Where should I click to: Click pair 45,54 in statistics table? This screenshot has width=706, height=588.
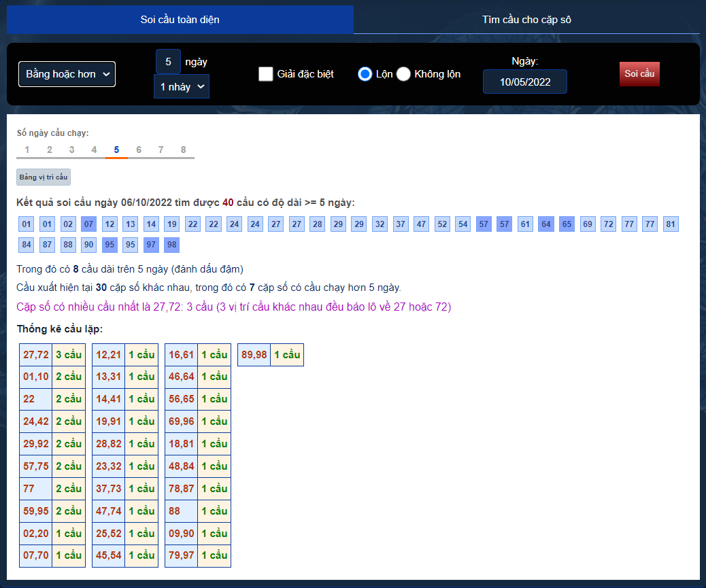tap(109, 555)
